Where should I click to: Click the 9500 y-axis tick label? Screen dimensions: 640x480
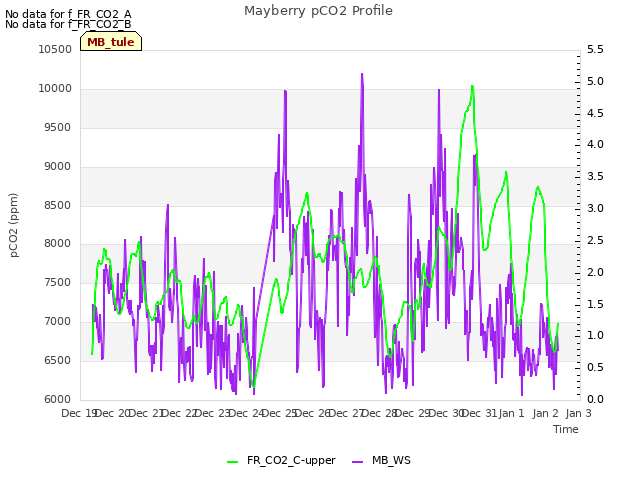(58, 127)
